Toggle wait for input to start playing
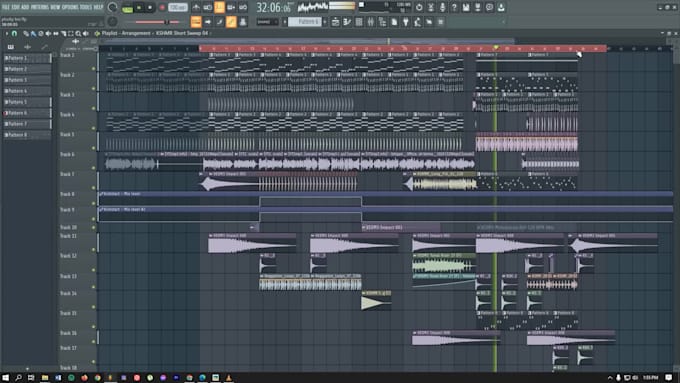The width and height of the screenshot is (680, 383). [208, 7]
